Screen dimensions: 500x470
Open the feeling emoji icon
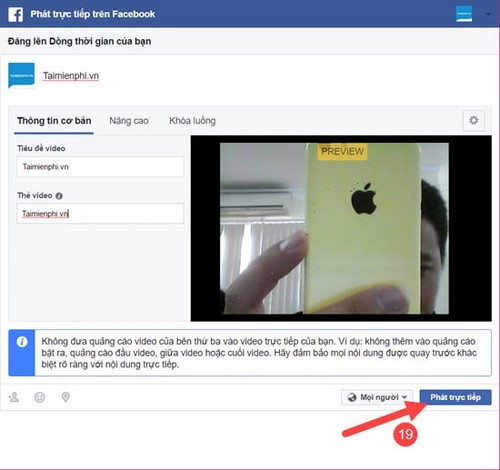[40, 397]
